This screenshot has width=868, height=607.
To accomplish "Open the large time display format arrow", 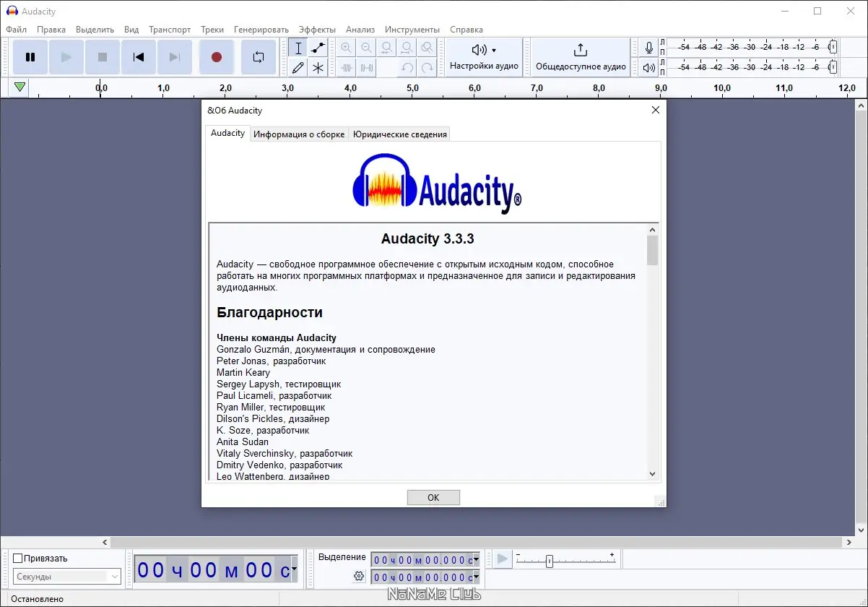I will pos(294,570).
